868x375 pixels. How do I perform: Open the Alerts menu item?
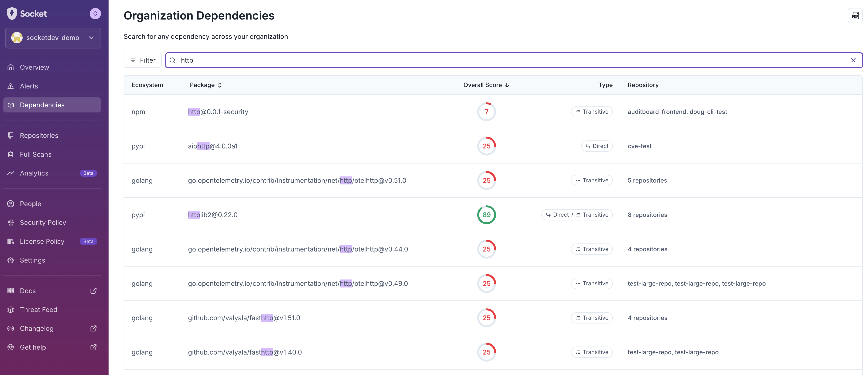(x=29, y=86)
